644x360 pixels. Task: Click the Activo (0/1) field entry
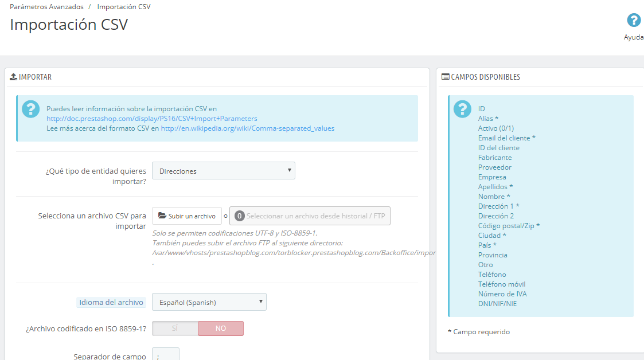point(495,128)
